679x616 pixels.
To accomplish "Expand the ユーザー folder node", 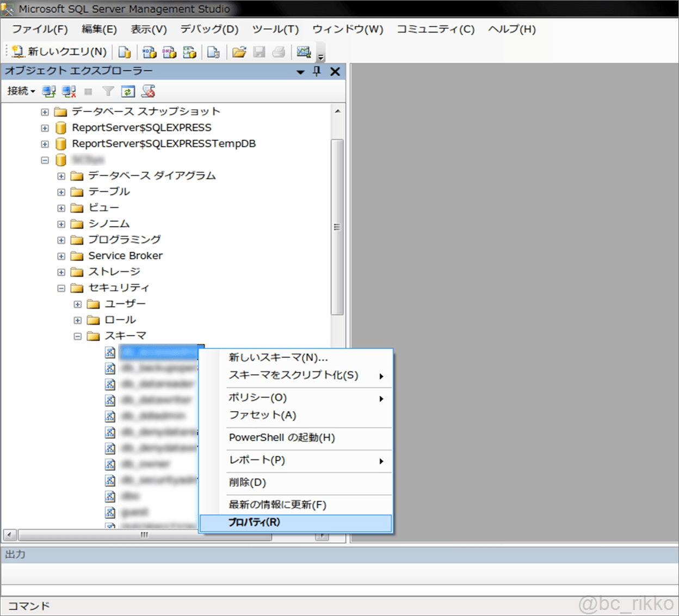I will 77,304.
